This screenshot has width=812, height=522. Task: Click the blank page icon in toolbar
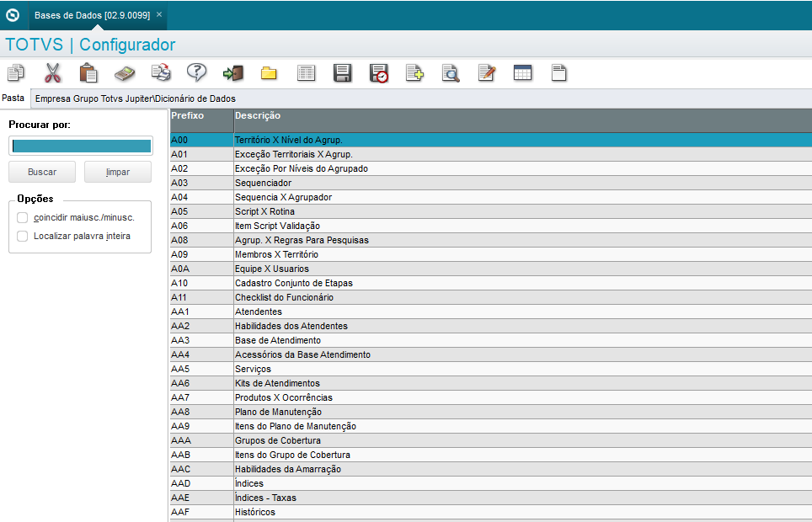click(558, 73)
